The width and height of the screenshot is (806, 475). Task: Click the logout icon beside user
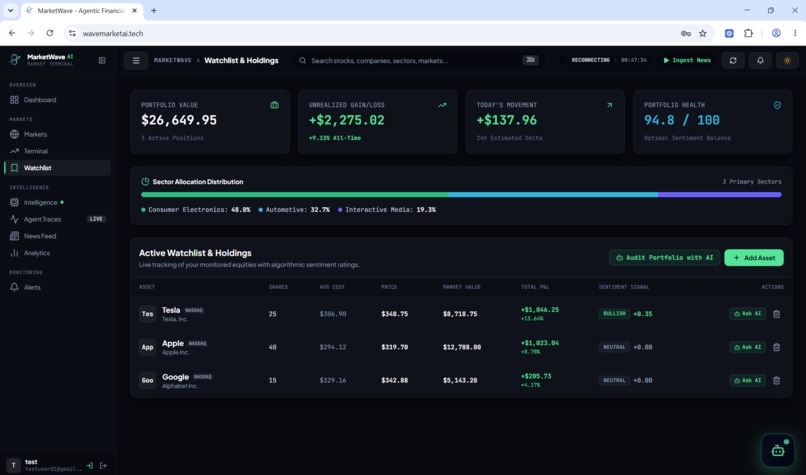103,465
